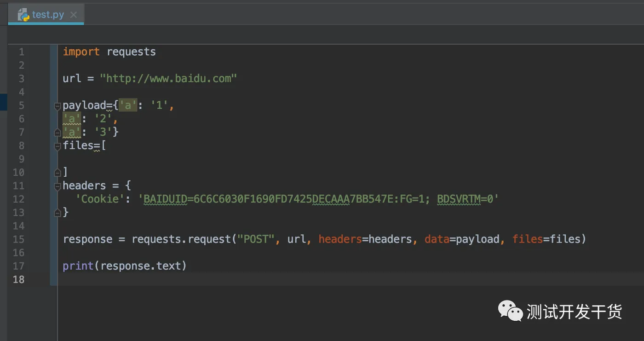Click line number 1 in the gutter

coord(22,52)
